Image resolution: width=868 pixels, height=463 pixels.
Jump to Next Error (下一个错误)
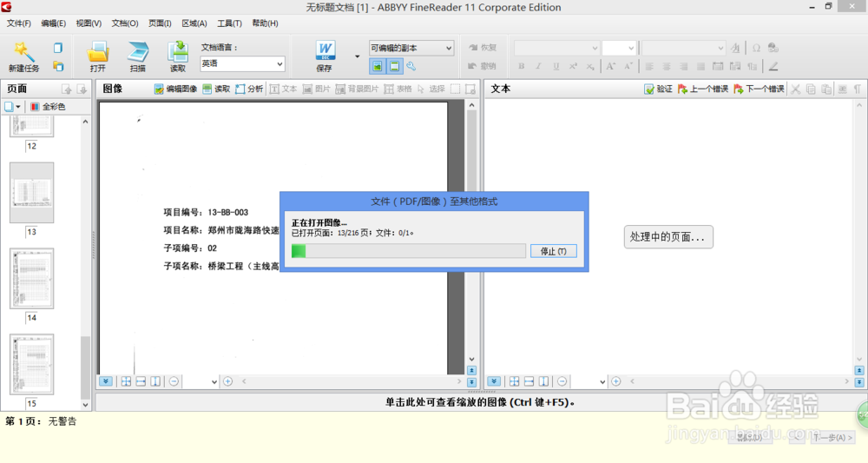pos(759,89)
